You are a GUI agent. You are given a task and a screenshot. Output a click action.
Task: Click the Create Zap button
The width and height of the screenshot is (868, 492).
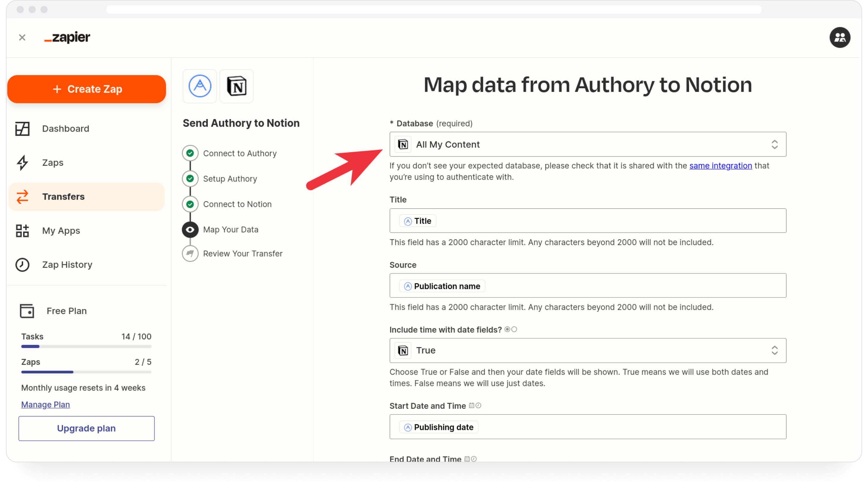(x=87, y=89)
